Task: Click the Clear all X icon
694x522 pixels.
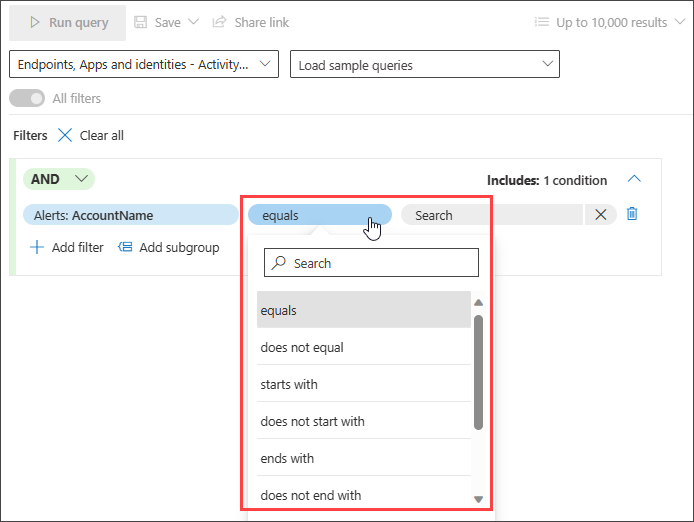Action: pyautogui.click(x=65, y=135)
